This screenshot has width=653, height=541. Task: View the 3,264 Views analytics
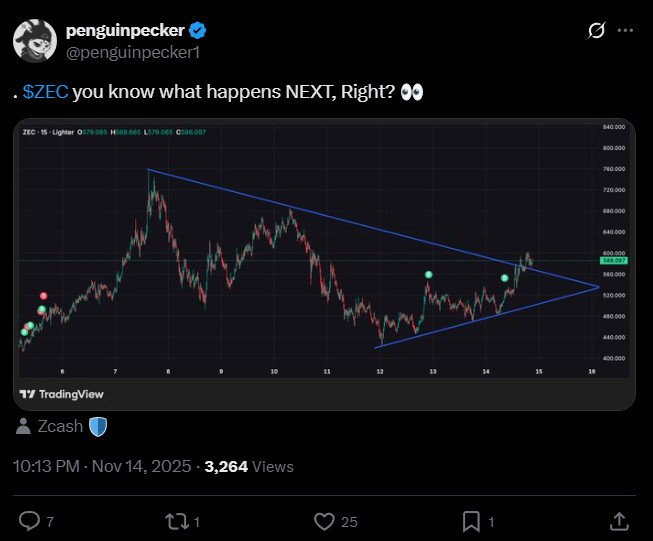tap(249, 466)
